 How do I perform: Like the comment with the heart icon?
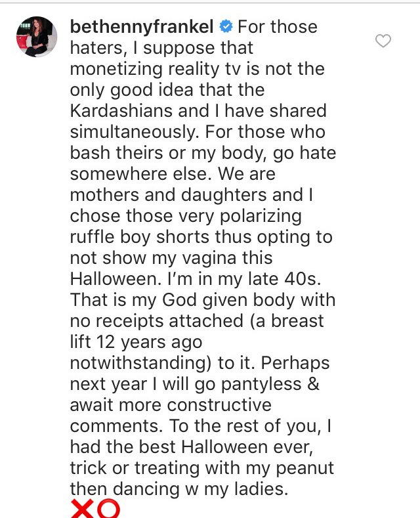point(383,41)
